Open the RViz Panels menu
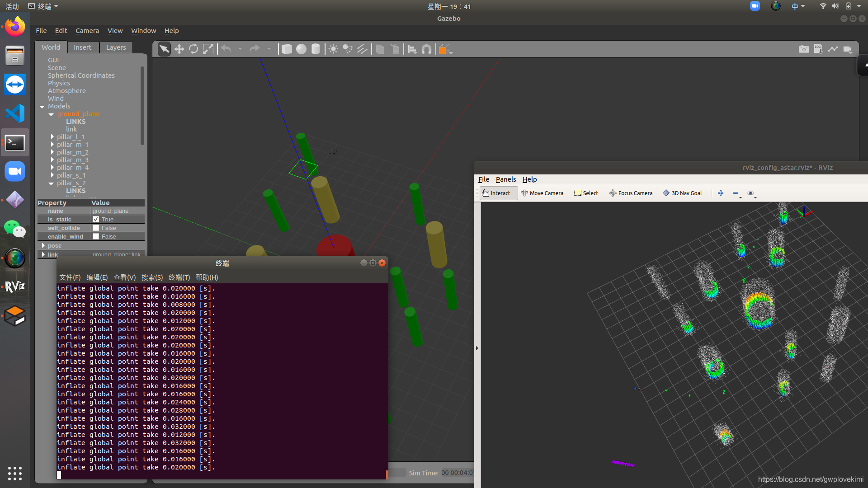 [505, 179]
